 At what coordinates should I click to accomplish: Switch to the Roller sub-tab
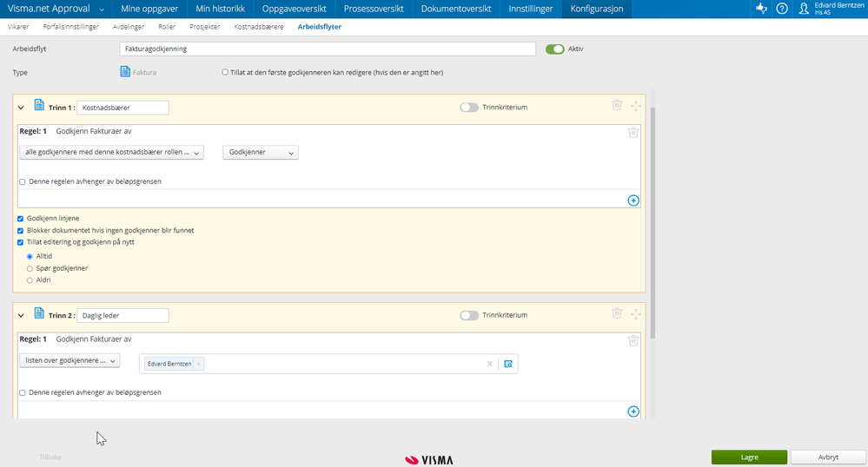(x=167, y=27)
